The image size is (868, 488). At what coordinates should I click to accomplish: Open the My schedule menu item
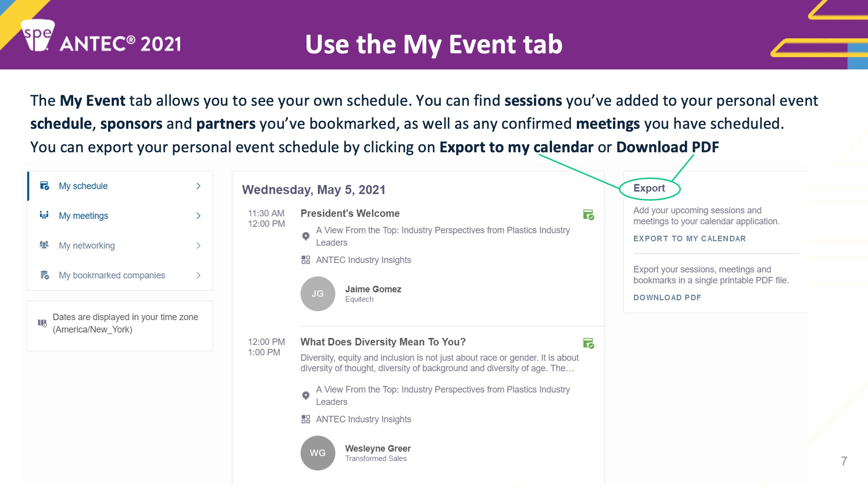[120, 186]
